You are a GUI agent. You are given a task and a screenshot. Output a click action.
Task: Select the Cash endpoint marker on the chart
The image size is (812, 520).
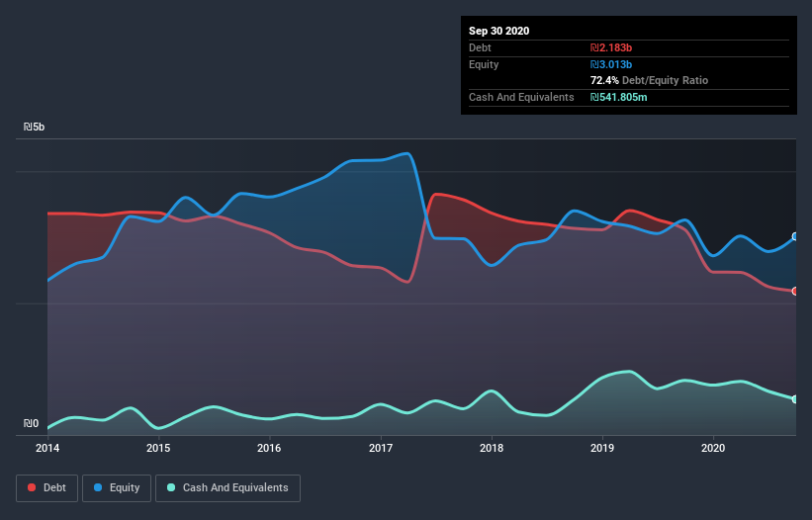[795, 399]
